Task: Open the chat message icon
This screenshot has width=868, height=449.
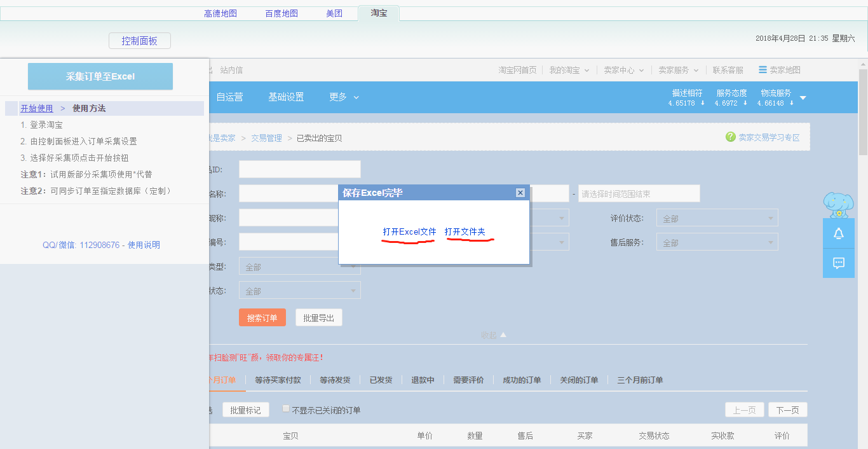Action: coord(838,263)
